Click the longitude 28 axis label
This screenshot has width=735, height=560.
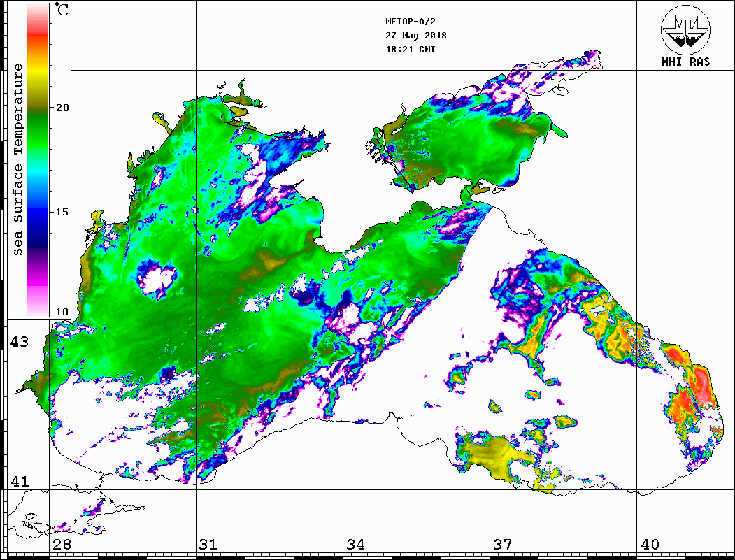(61, 545)
